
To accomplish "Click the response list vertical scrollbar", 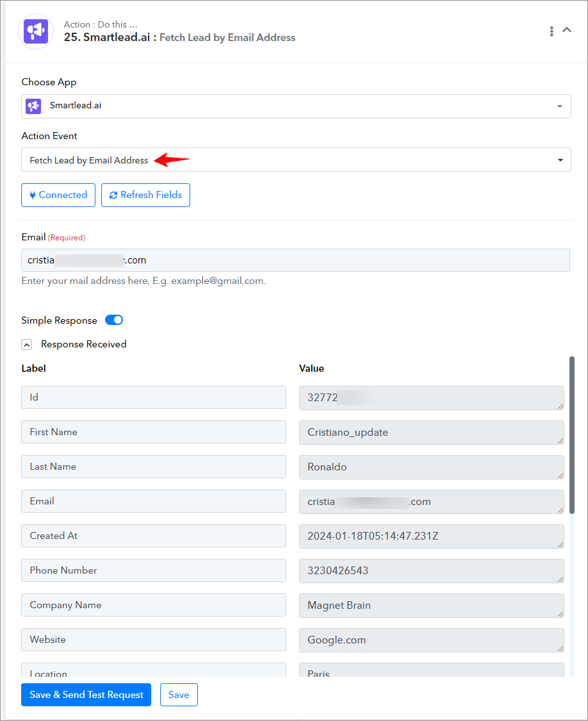I will pos(572,435).
